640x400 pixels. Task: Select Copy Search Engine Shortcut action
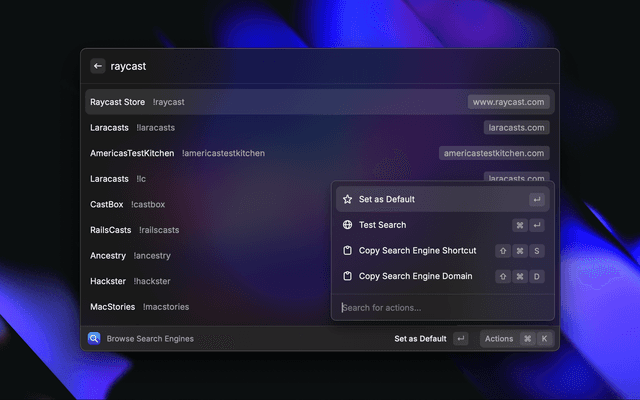(417, 251)
